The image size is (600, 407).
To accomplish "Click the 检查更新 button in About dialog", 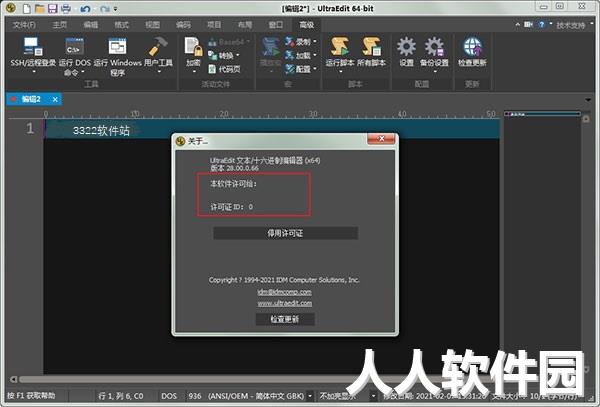I will 285,319.
